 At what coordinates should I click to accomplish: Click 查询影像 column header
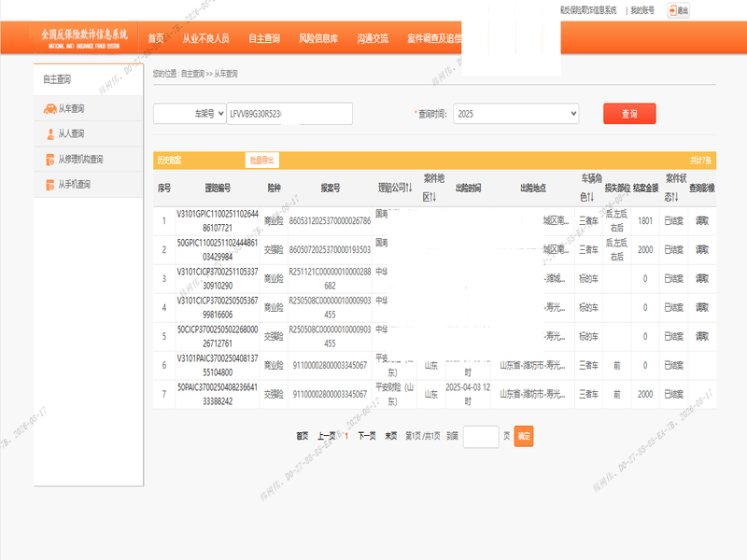(702, 189)
